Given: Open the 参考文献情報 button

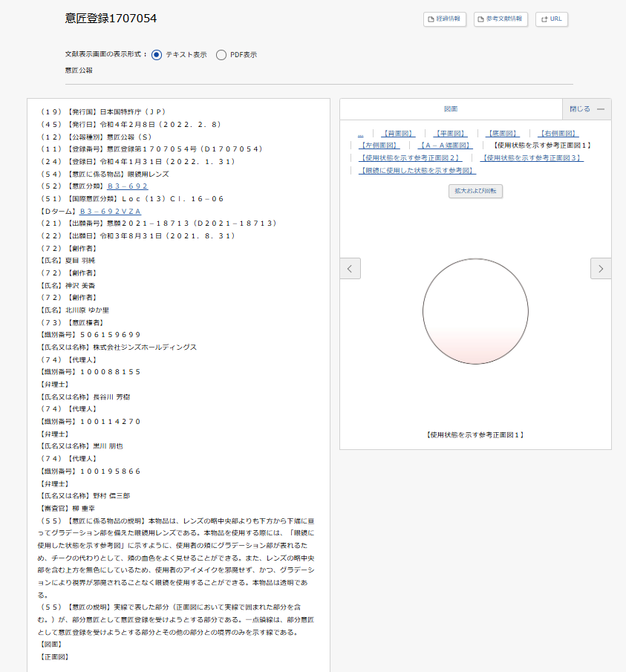Looking at the screenshot, I should (x=501, y=19).
